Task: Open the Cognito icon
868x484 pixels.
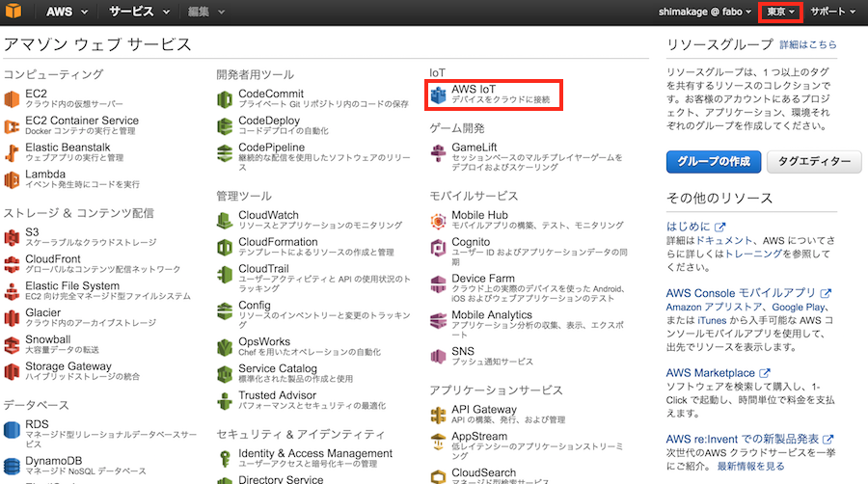Action: click(439, 248)
